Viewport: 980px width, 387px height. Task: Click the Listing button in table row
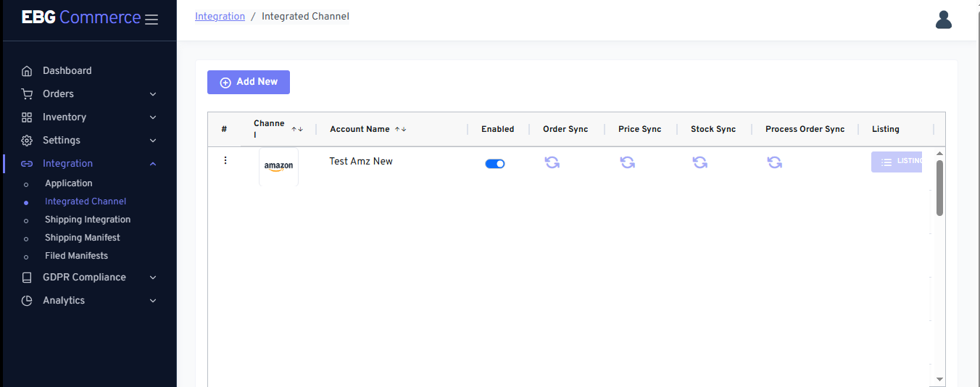pyautogui.click(x=897, y=162)
